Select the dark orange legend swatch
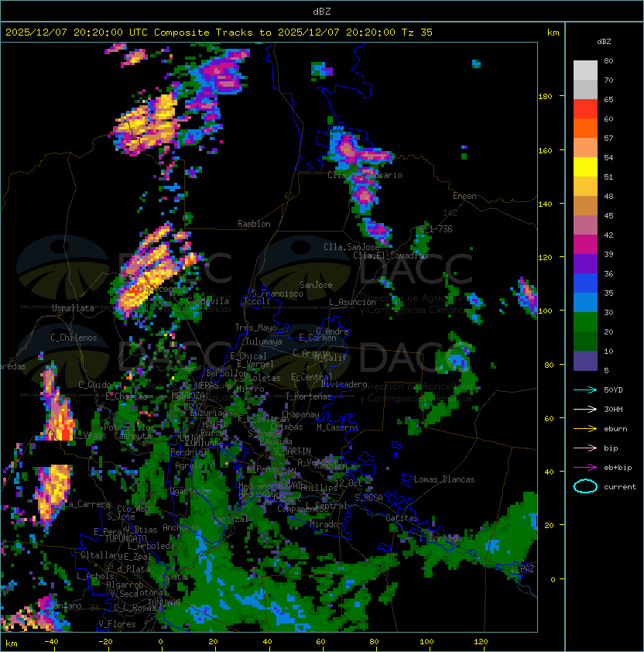This screenshot has height=652, width=644. [x=585, y=128]
